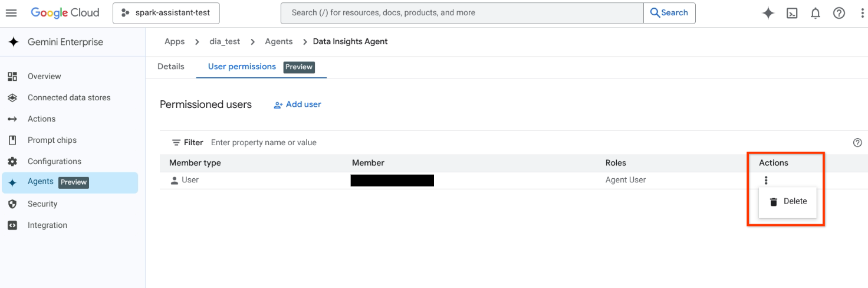
Task: Open the hamburger navigation menu
Action: click(11, 13)
